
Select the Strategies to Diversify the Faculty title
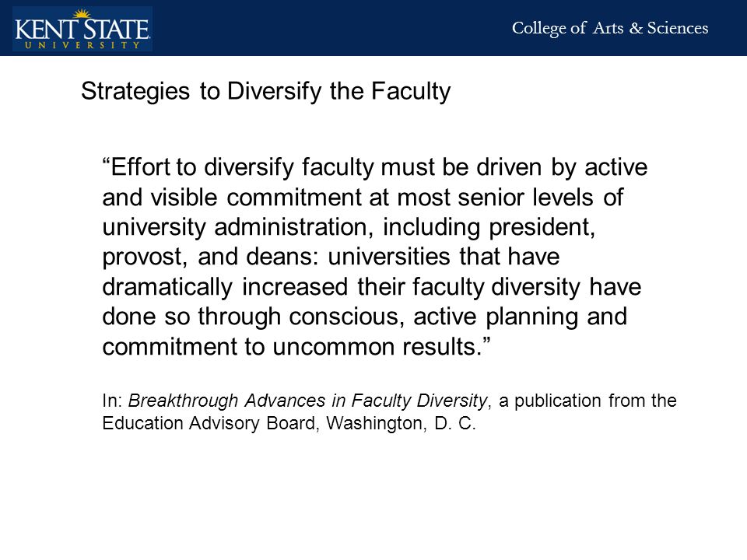coord(266,92)
